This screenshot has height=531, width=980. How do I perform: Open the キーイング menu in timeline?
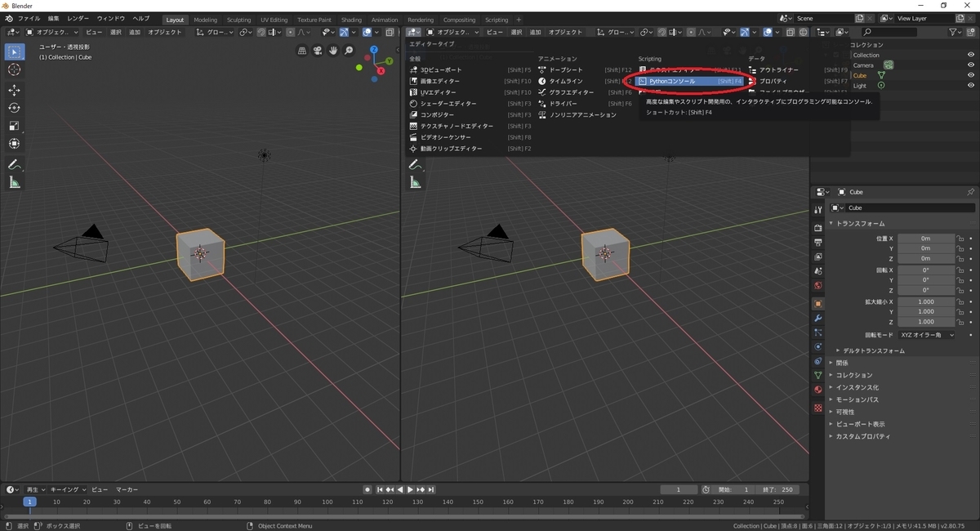point(67,489)
